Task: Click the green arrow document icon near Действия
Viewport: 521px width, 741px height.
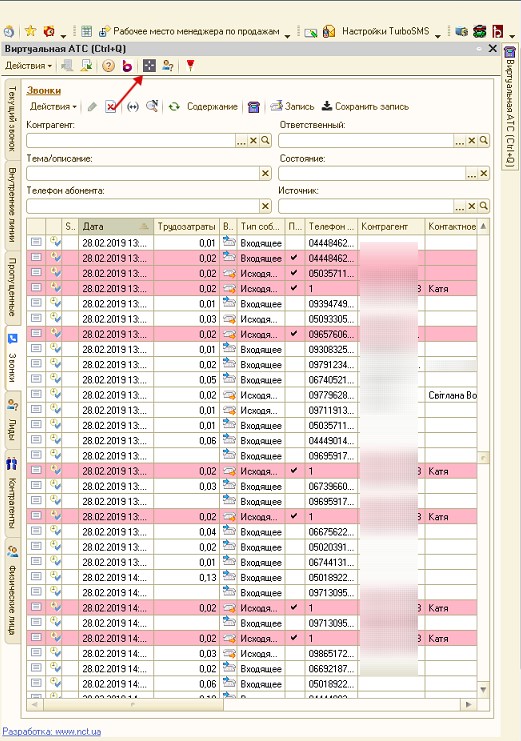Action: pos(86,66)
